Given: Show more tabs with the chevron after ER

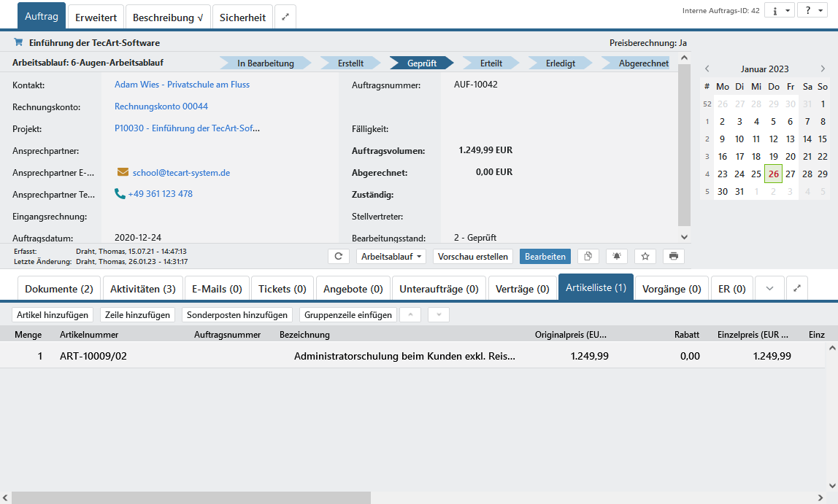Looking at the screenshot, I should [x=769, y=289].
